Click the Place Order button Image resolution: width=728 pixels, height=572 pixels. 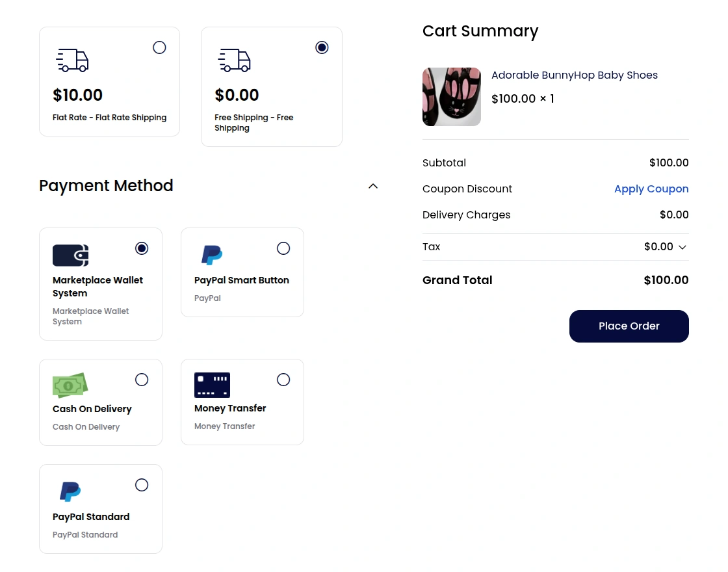pyautogui.click(x=629, y=326)
